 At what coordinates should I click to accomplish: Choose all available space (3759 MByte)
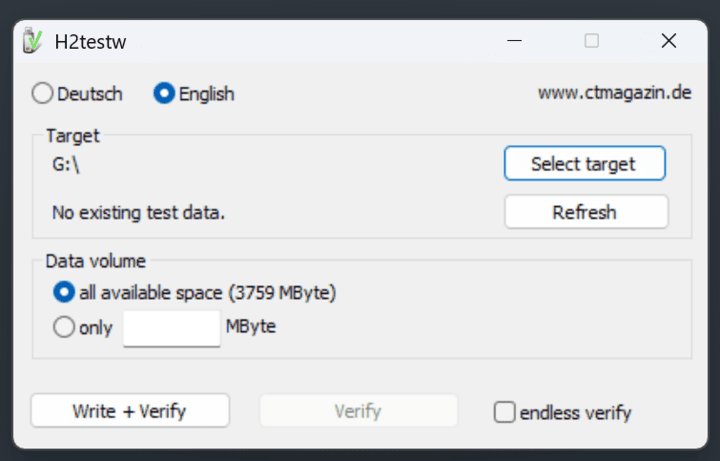[64, 292]
